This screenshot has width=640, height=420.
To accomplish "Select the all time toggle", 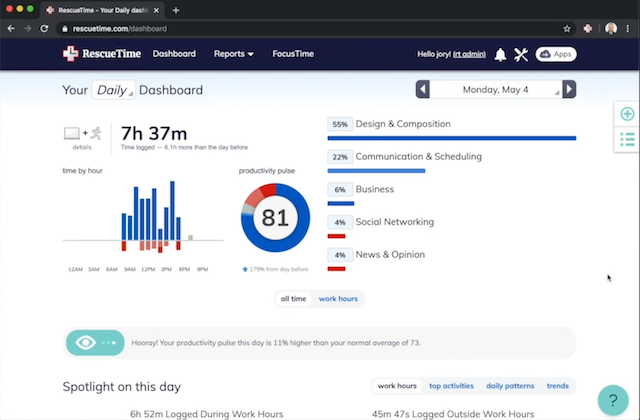I will tap(293, 299).
